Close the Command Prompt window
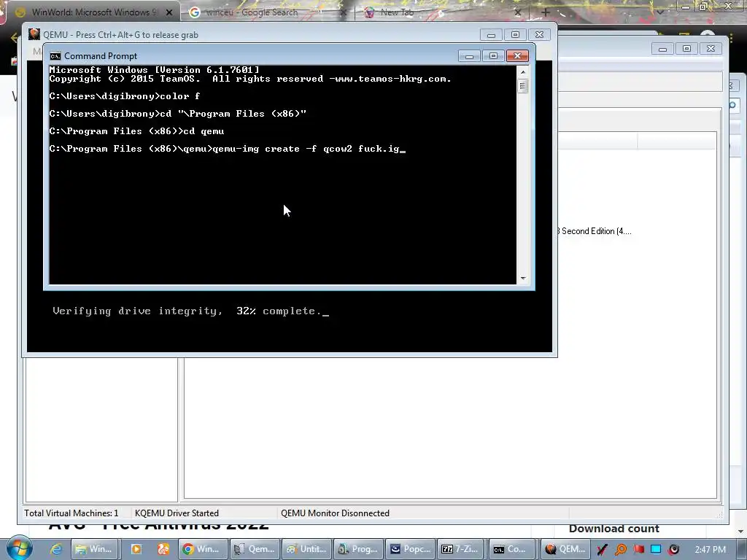 (517, 56)
